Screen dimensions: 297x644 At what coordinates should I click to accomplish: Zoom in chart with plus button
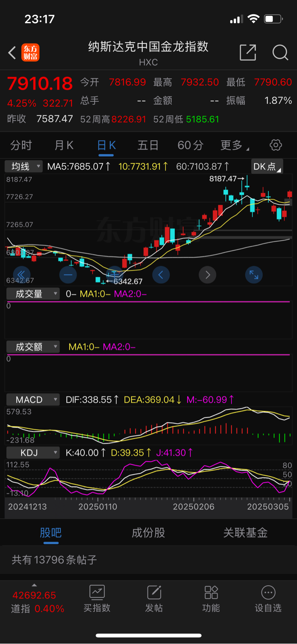tap(114, 275)
